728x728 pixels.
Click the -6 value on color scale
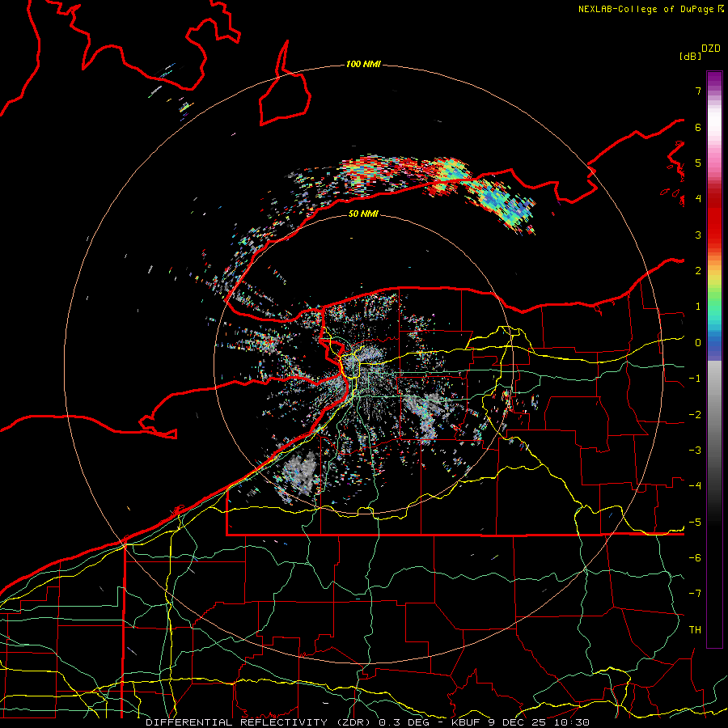click(695, 558)
